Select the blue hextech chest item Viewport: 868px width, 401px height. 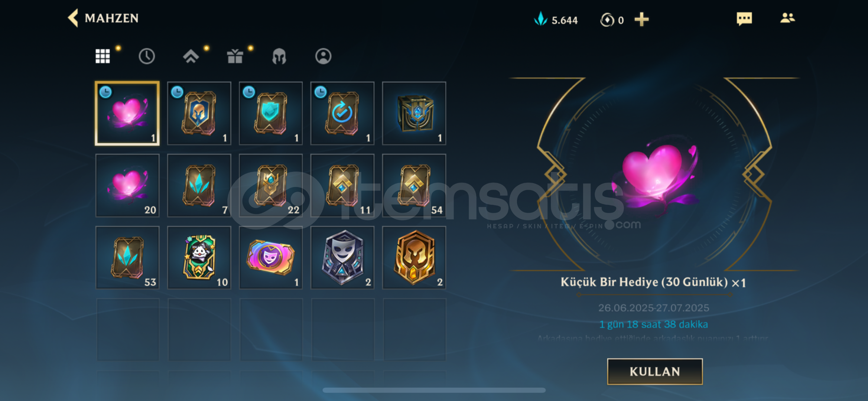[x=414, y=113]
